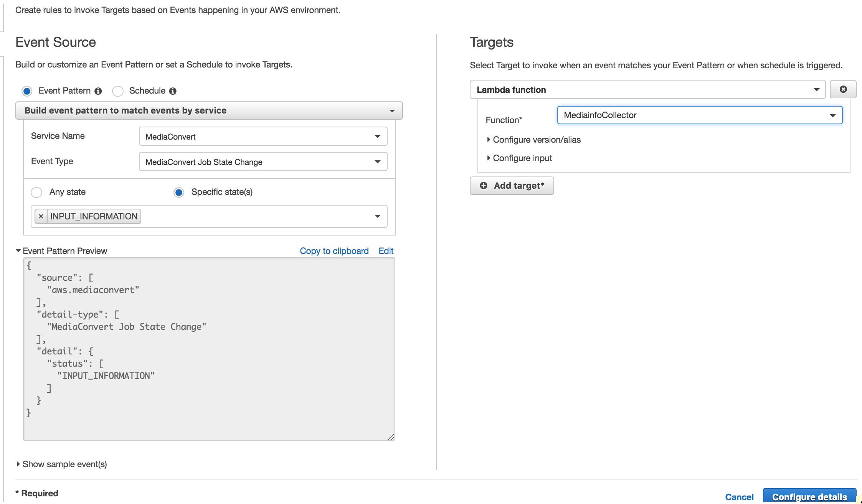
Task: Click the "INPUT_INFORMATION" status line in preview
Action: click(x=106, y=376)
